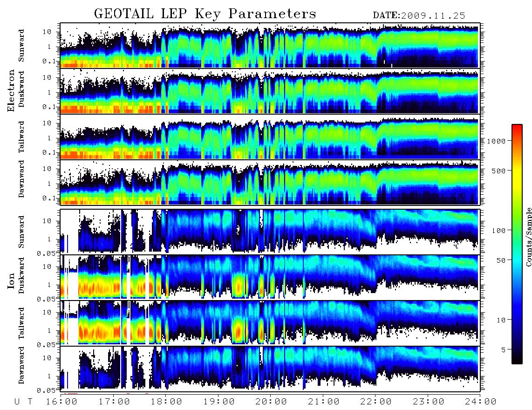This screenshot has height=410, width=532.
Task: Click the GEOTAIL LEP Key Parameters title
Action: (x=205, y=14)
